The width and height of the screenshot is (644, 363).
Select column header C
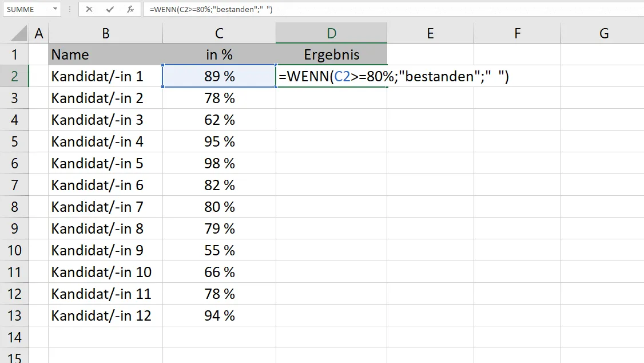[219, 33]
